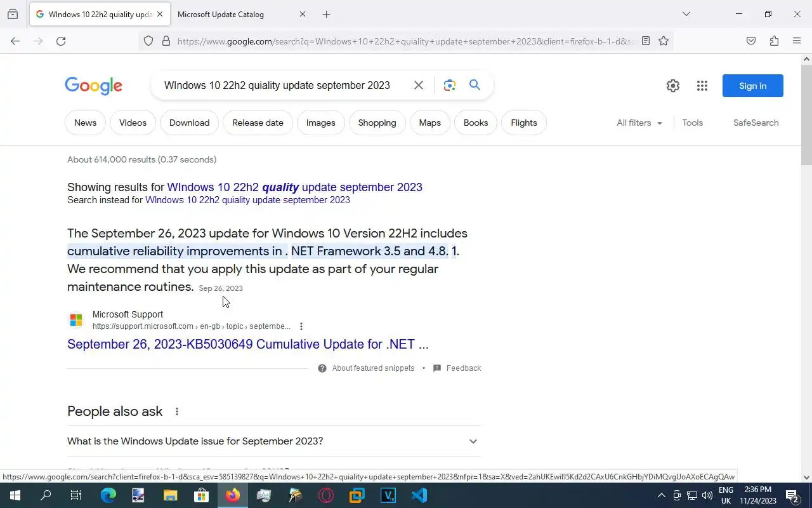
Task: Switch to Maps results
Action: pyautogui.click(x=429, y=123)
